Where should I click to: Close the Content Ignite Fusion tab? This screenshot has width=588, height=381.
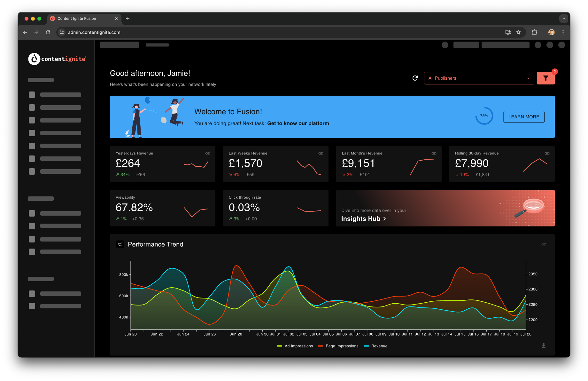tap(116, 19)
